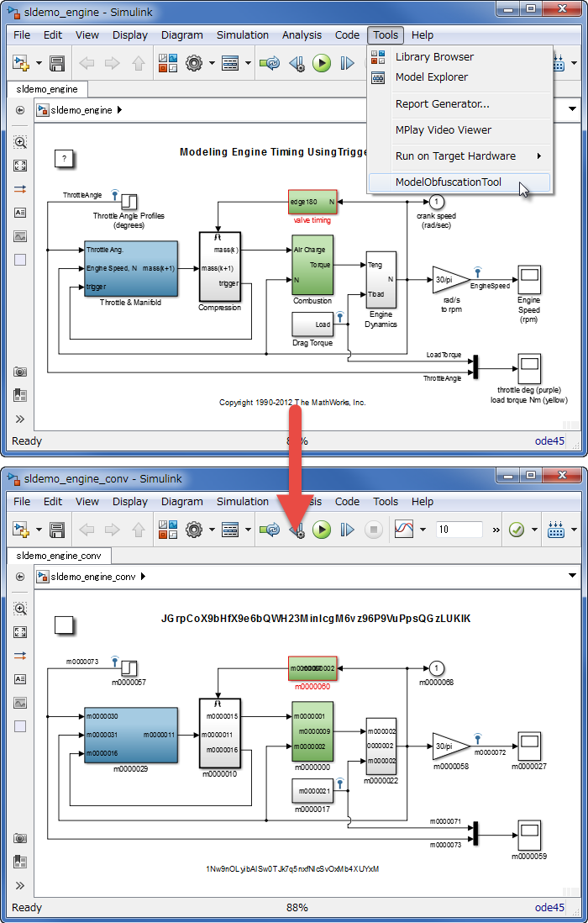Screen dimensions: 588x923
Task: Open the Data Inspector dropdown in sldemo_engine_conv toolbar
Action: [423, 530]
